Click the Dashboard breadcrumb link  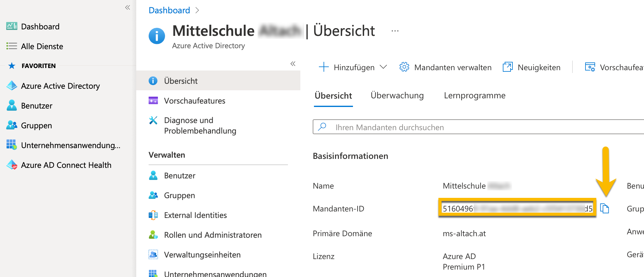tap(169, 10)
